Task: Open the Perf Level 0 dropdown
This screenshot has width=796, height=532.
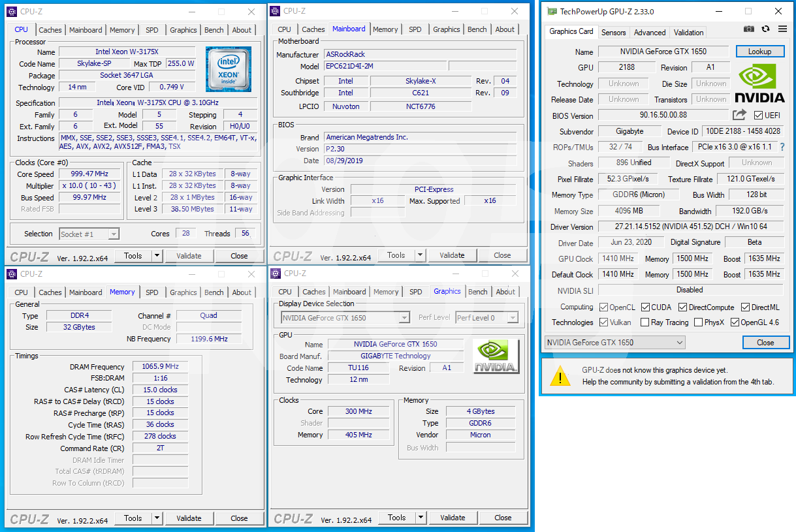Action: pyautogui.click(x=486, y=318)
